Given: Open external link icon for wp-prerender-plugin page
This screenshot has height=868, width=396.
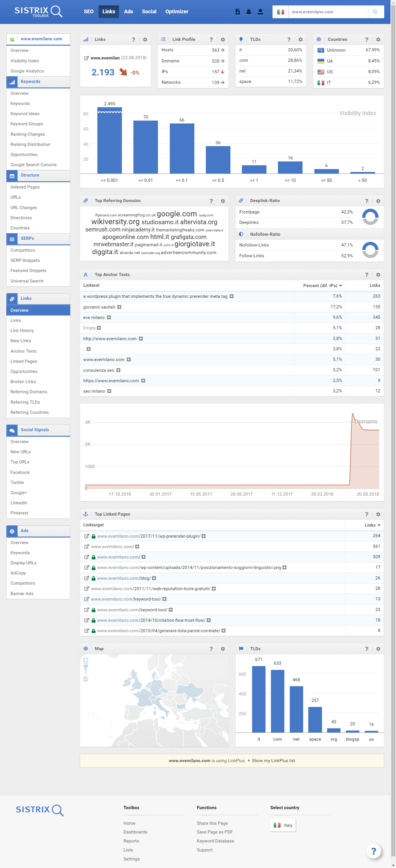Looking at the screenshot, I should [87, 536].
